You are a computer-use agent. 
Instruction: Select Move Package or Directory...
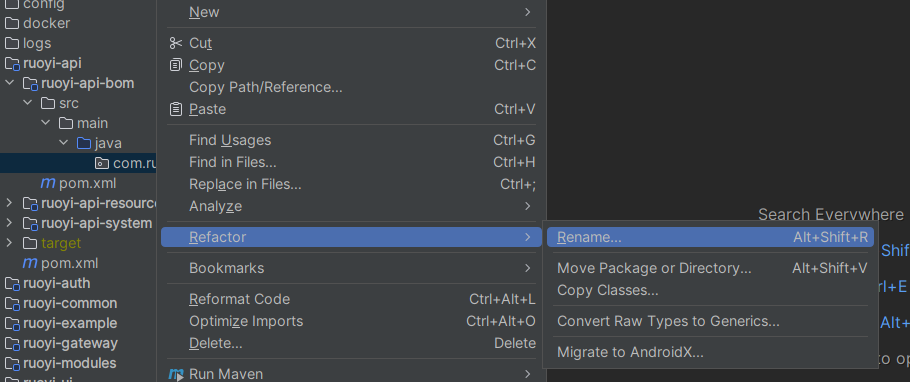pyautogui.click(x=710, y=268)
